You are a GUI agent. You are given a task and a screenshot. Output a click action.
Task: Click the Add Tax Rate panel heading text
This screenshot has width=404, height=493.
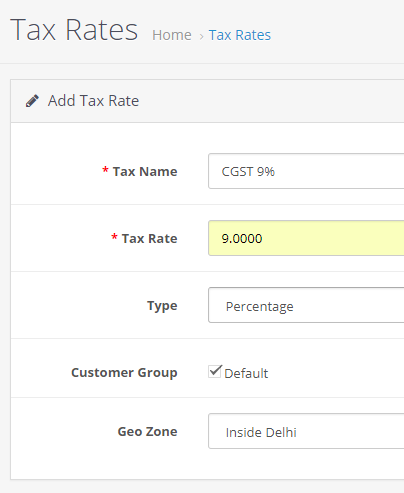tap(93, 101)
